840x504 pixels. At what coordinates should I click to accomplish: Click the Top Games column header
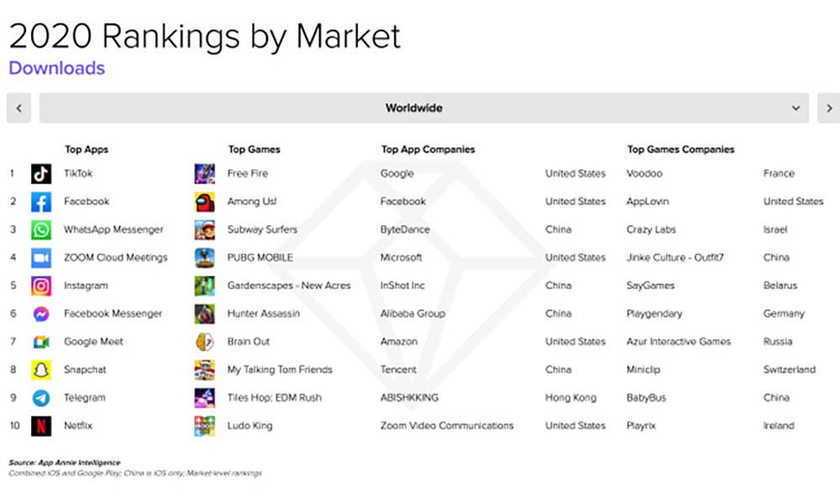pos(254,150)
